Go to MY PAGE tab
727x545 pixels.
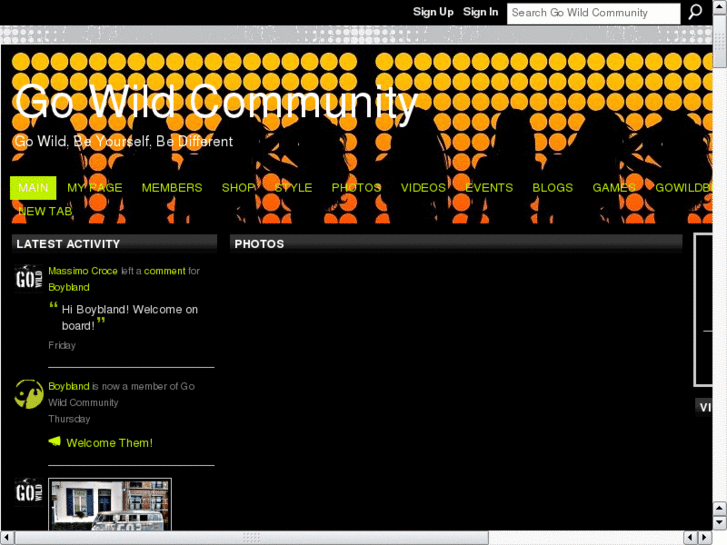[95, 188]
